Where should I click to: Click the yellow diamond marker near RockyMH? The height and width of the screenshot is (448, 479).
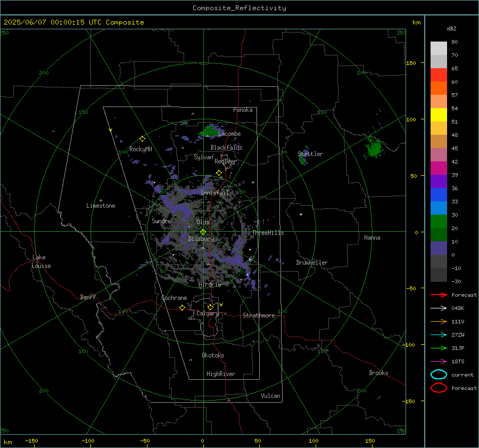142,139
